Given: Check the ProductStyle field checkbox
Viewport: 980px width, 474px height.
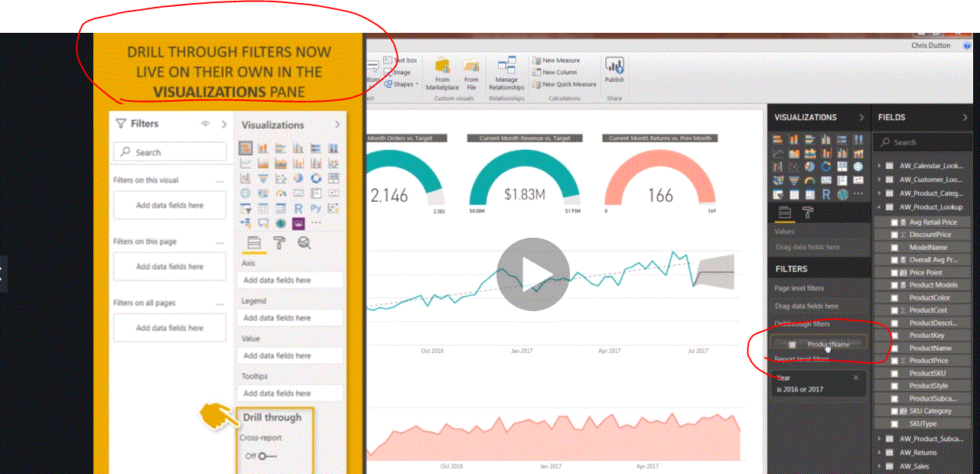Looking at the screenshot, I should click(x=894, y=385).
